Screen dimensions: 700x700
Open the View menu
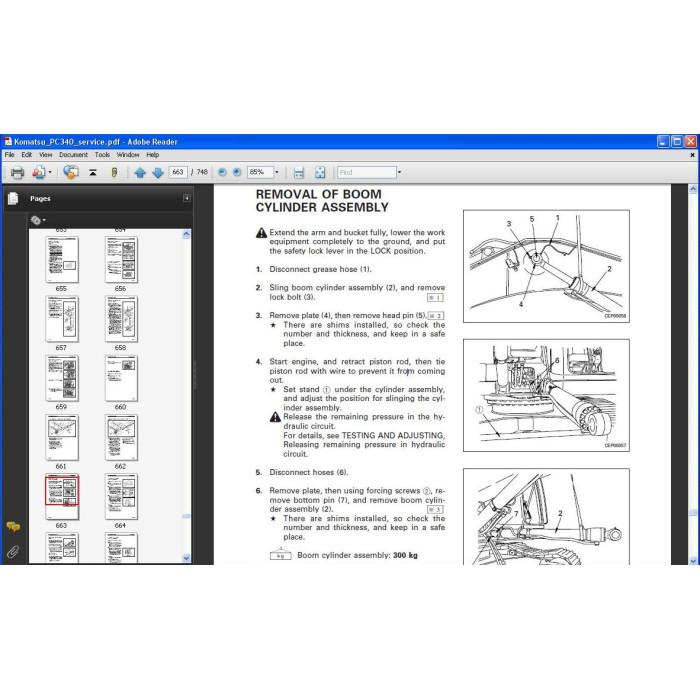pyautogui.click(x=46, y=154)
